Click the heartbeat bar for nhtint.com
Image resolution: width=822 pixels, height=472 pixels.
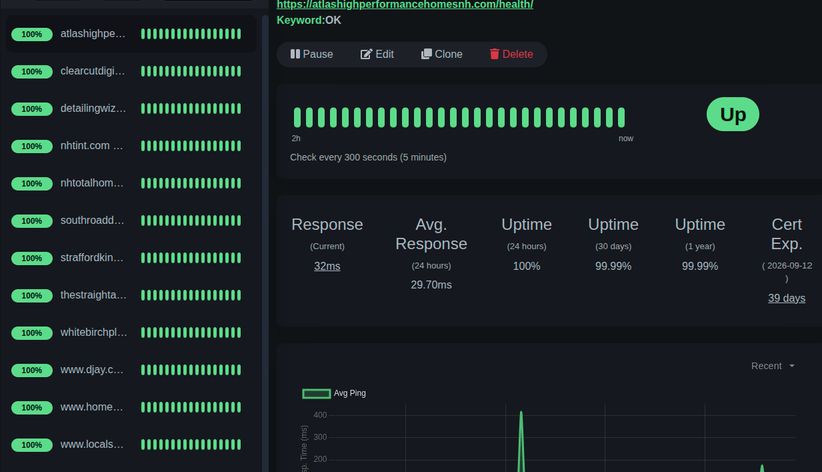[x=191, y=146]
